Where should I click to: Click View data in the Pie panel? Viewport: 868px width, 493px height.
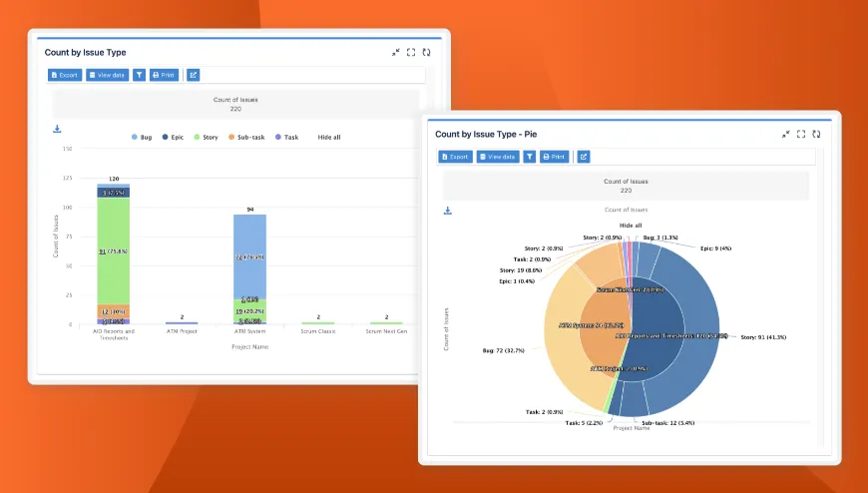(497, 157)
